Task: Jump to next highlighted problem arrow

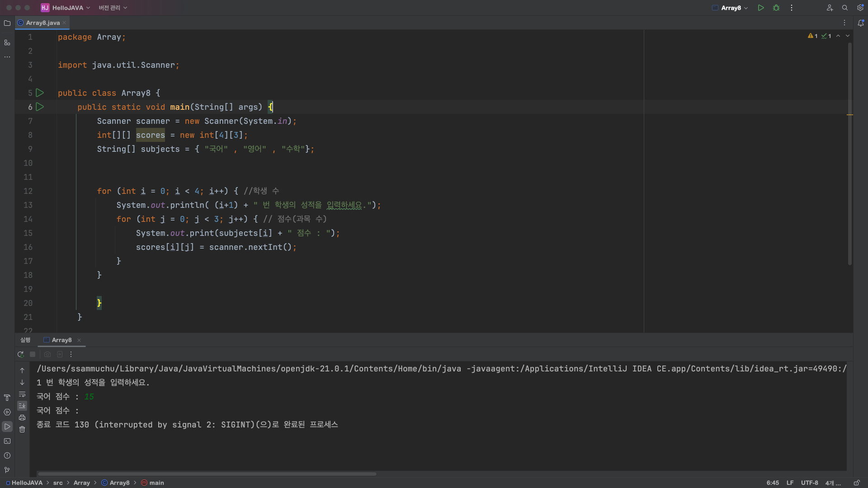Action: pyautogui.click(x=848, y=36)
